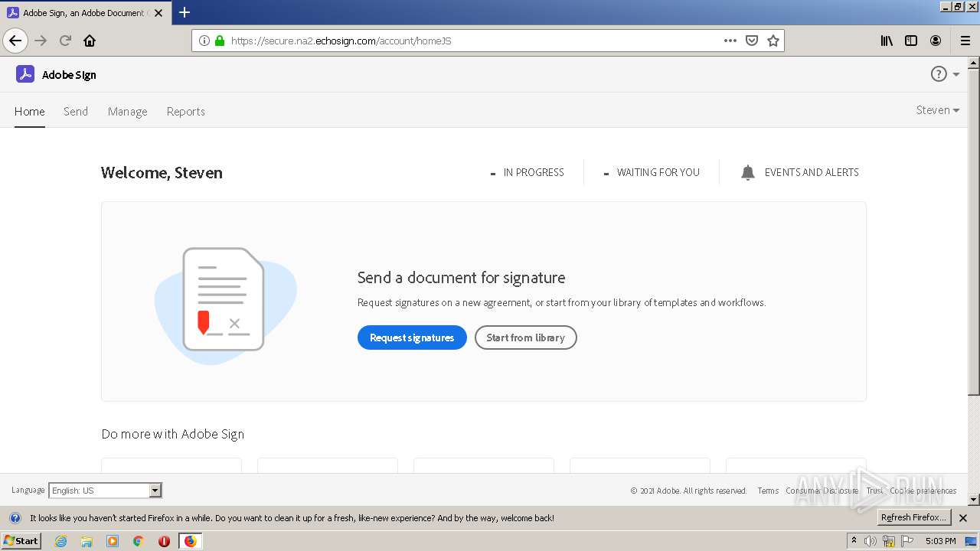The width and height of the screenshot is (980, 551).
Task: Open the Cookie preferences link
Action: (x=923, y=491)
